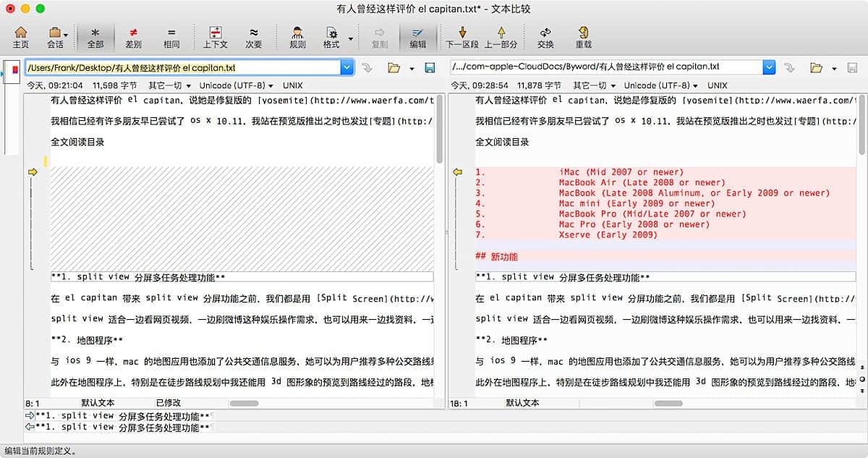Image resolution: width=868 pixels, height=458 pixels.
Task: Open left pane Unicode (UTF-8) encoding dropdown
Action: coord(237,85)
